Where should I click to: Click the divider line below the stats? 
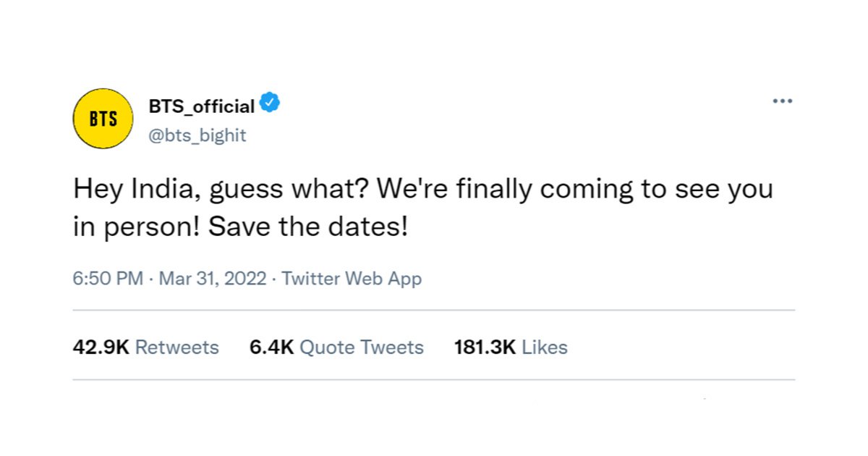pos(434,380)
